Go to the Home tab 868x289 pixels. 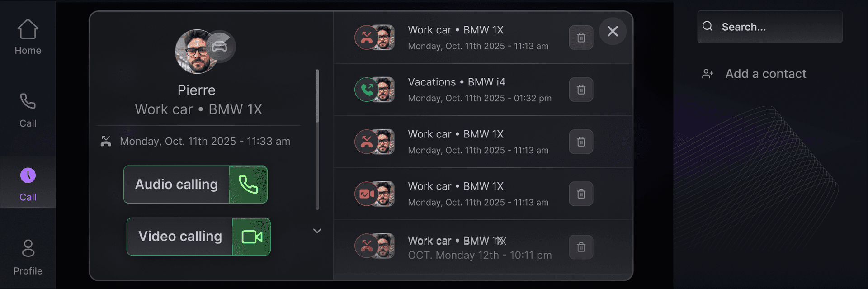(x=28, y=37)
